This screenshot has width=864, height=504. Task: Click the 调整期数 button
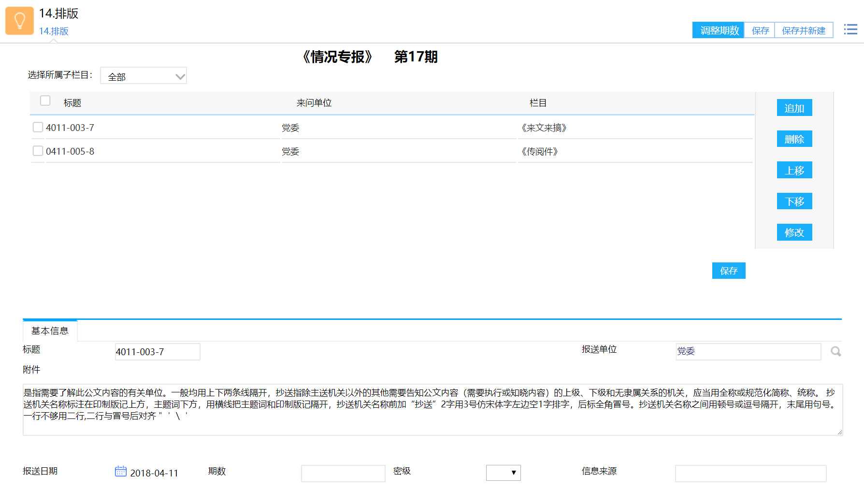719,30
